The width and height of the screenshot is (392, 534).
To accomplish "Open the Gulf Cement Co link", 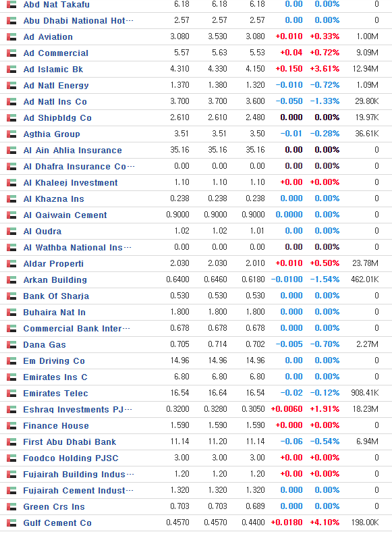I will [x=57, y=523].
